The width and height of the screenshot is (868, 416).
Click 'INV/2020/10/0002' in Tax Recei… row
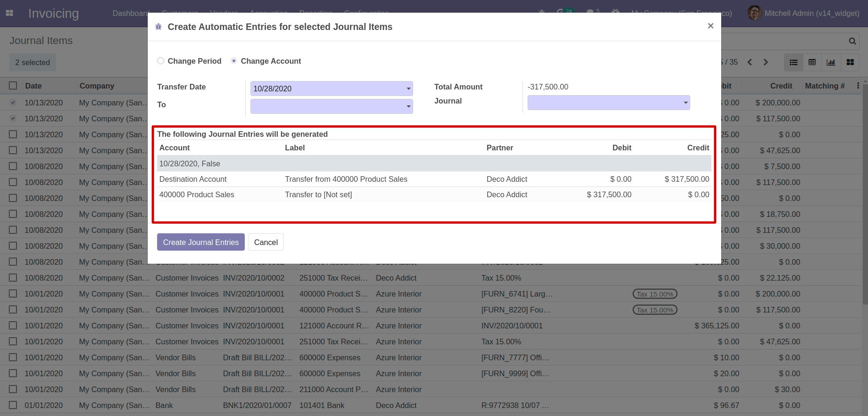point(254,278)
